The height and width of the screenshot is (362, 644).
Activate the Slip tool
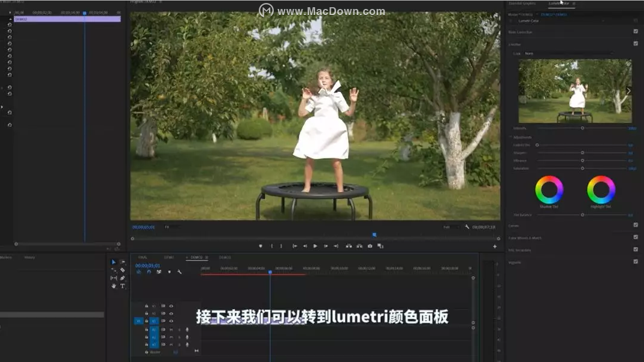114,278
